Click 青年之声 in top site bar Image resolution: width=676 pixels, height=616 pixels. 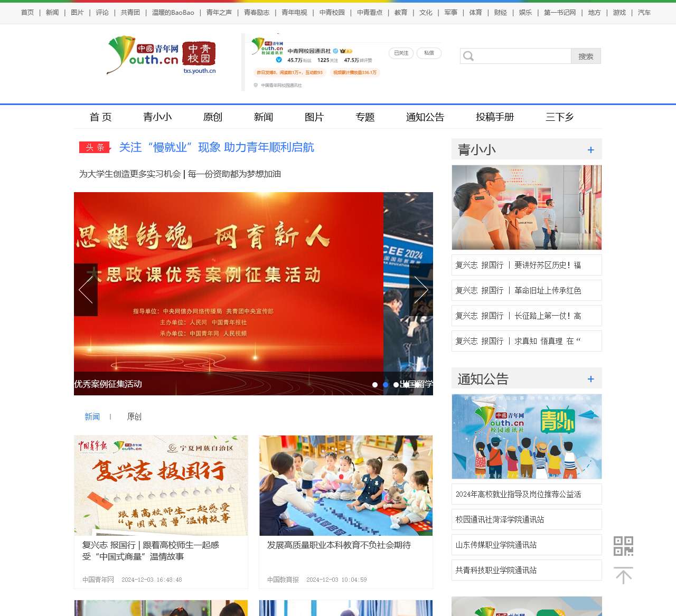click(219, 12)
